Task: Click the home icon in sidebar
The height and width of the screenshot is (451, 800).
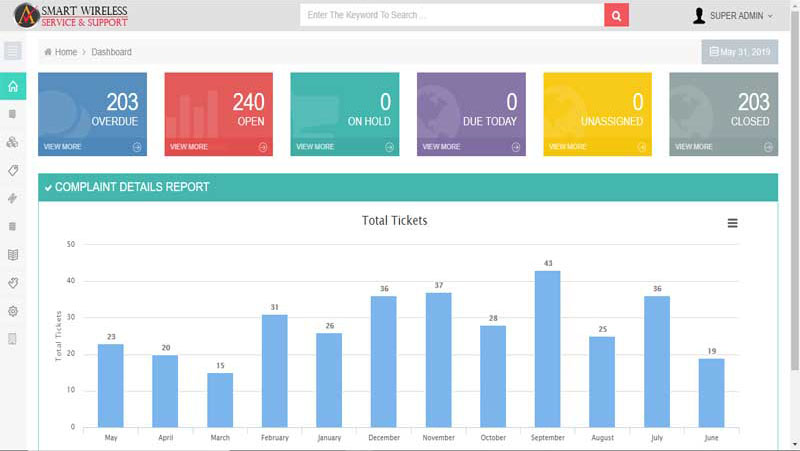Action: click(x=13, y=86)
